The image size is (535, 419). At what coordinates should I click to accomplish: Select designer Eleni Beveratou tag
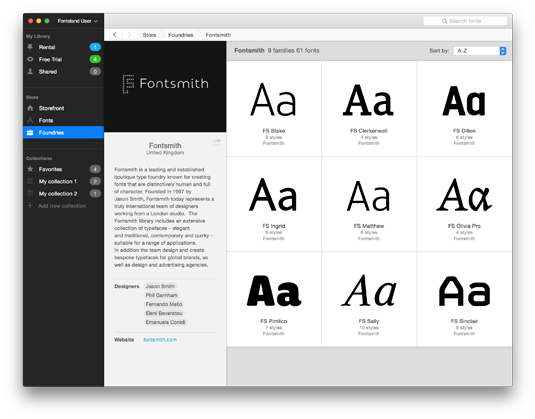point(164,313)
